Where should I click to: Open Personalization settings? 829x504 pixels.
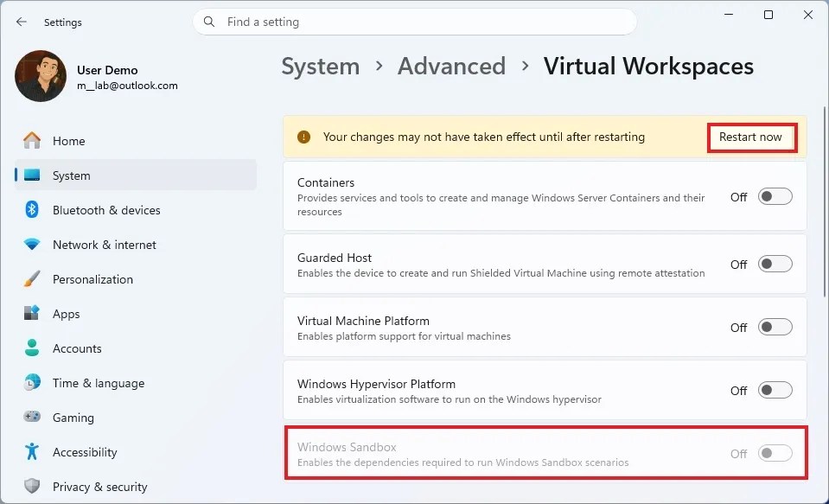pyautogui.click(x=136, y=278)
